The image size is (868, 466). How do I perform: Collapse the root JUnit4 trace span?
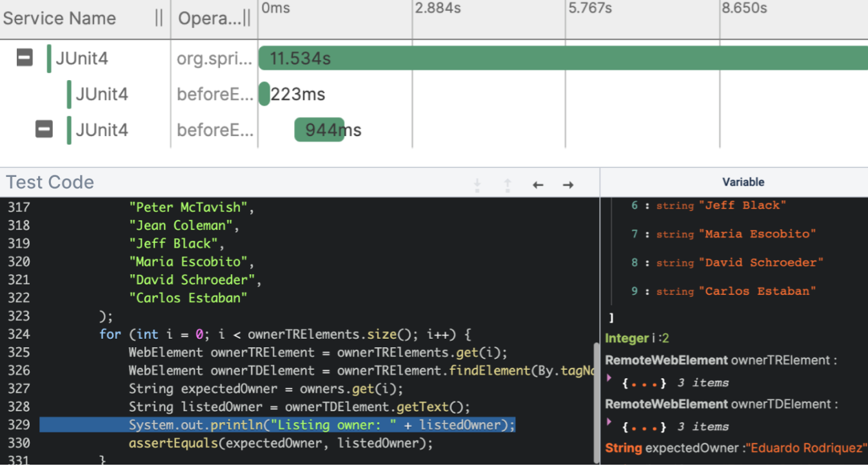(x=25, y=59)
